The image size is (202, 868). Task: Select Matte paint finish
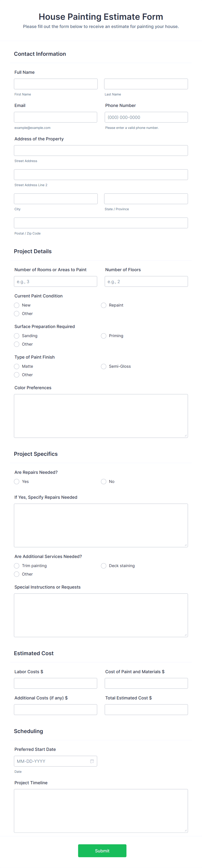pos(17,366)
